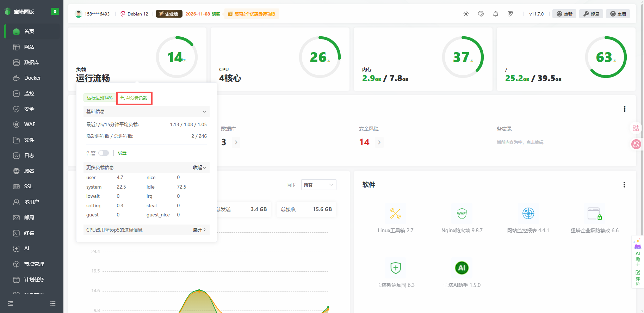Open the Nginx防火墙 WAF icon
644x313 pixels.
click(x=462, y=214)
